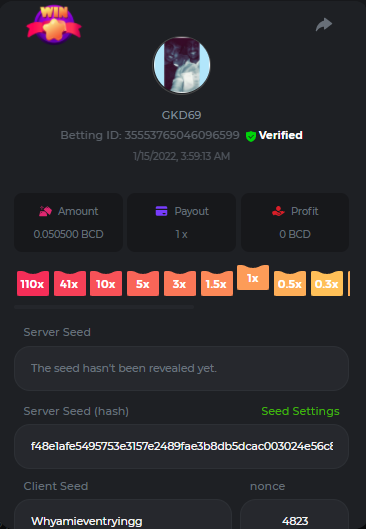Click the Payout card icon

(x=162, y=211)
